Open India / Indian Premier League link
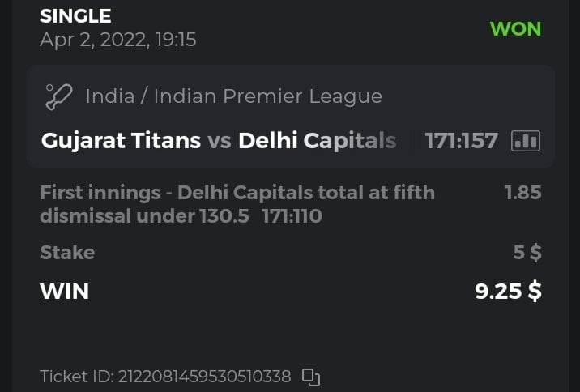580x392 pixels. pos(233,96)
